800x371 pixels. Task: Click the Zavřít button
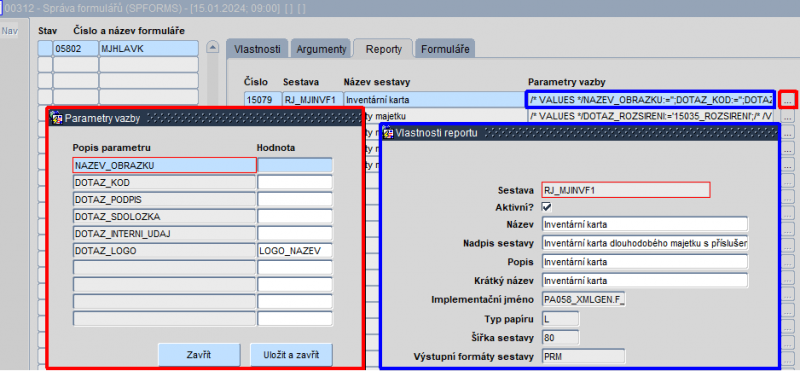(199, 354)
